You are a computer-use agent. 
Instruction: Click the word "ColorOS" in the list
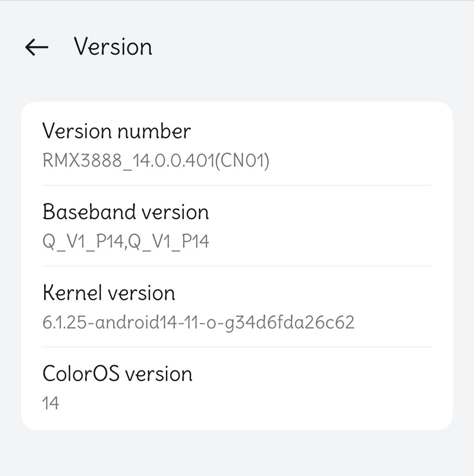click(81, 374)
